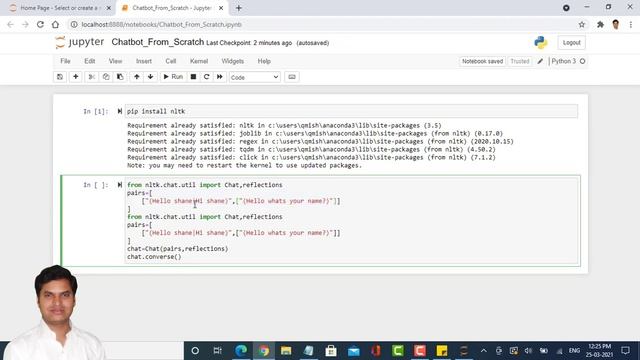Screen dimensions: 640x360
Task: Open the browser extensions puzzle icon
Action: click(x=600, y=24)
